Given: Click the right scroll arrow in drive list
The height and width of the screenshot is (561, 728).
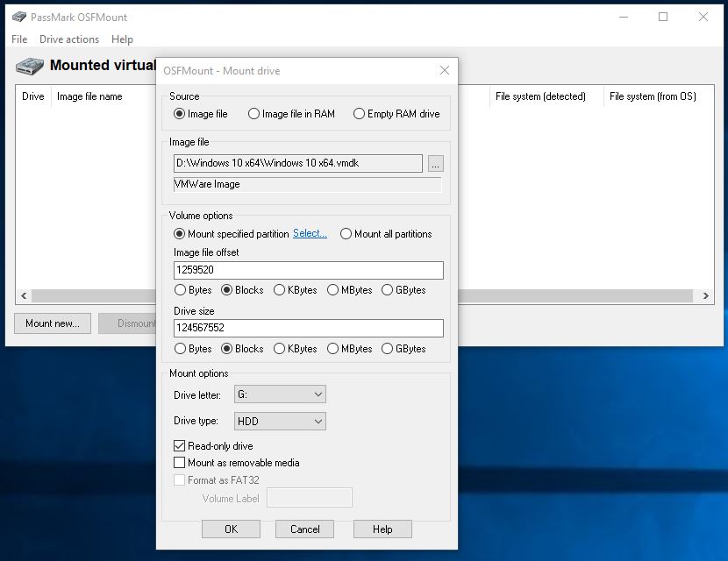Looking at the screenshot, I should tap(706, 295).
